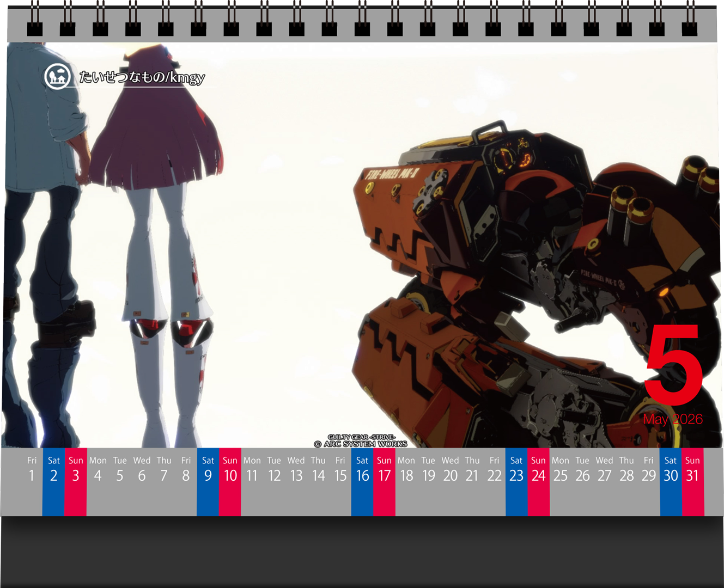Viewport: 724px width, 588px height.
Task: Select Saturday 2 in the blue cell
Action: 53,470
